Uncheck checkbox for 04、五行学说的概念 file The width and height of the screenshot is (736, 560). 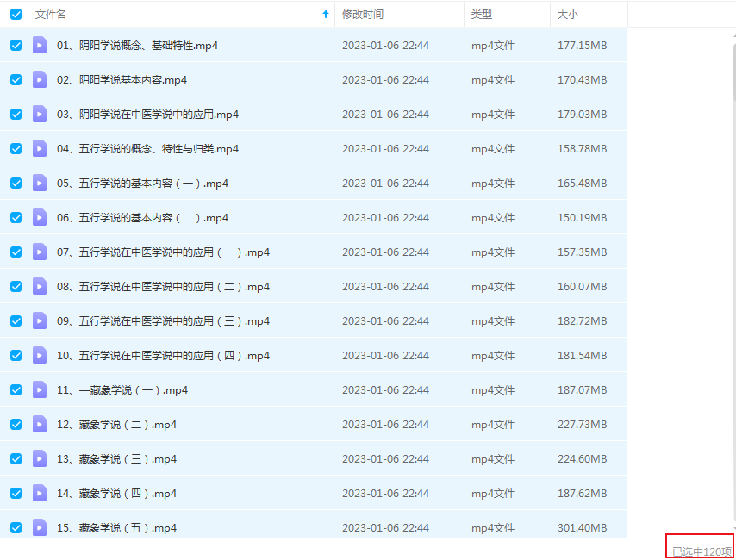16,149
